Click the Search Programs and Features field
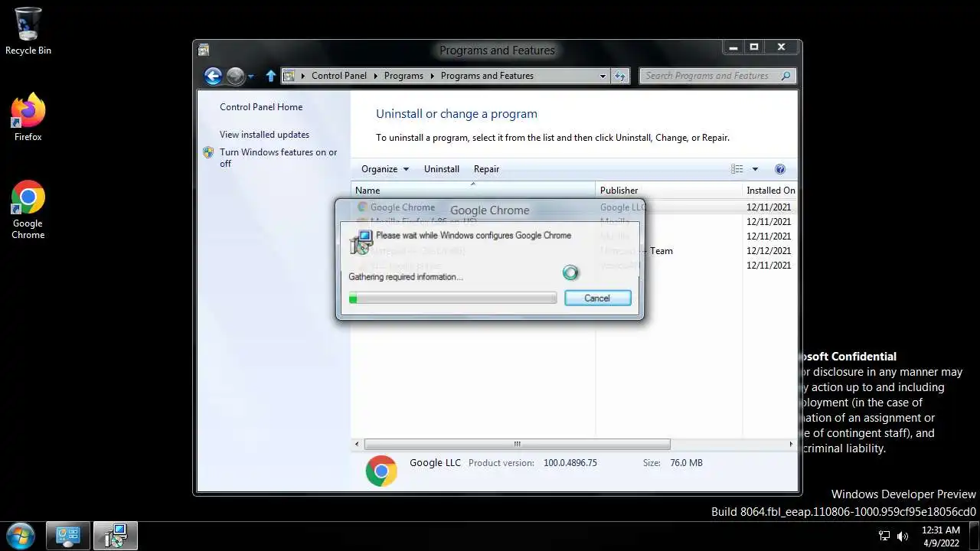This screenshot has height=551, width=980. point(718,76)
